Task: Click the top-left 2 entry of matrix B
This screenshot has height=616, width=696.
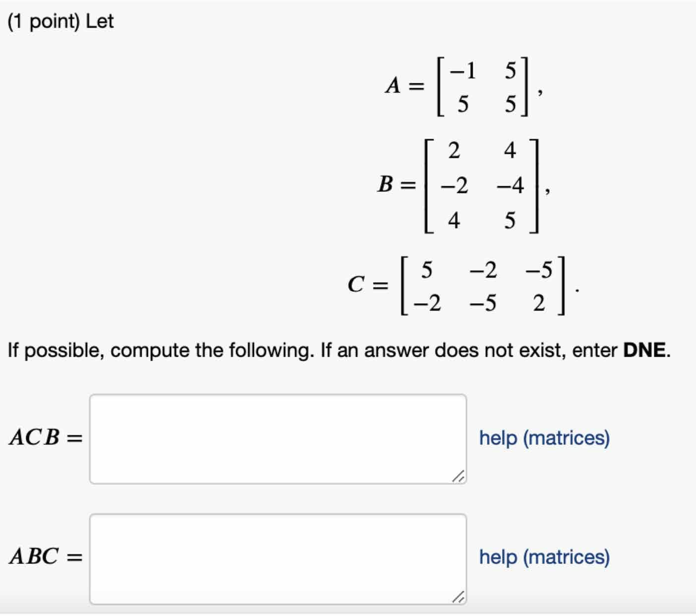Action: (453, 150)
